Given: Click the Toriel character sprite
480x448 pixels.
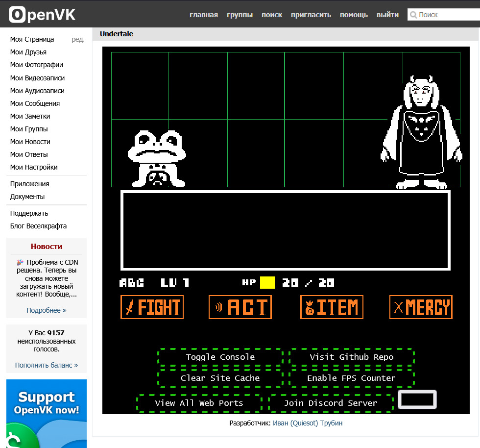Looking at the screenshot, I should (x=422, y=132).
